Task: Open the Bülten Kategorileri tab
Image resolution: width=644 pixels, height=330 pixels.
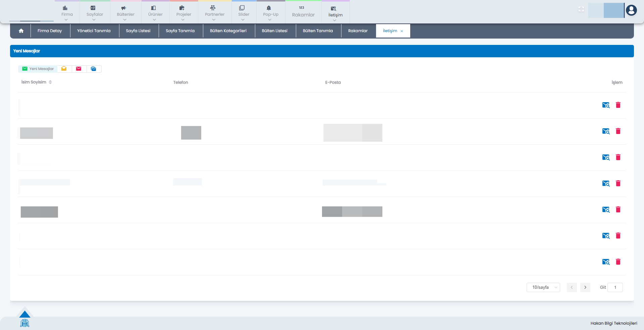Action: [x=228, y=31]
